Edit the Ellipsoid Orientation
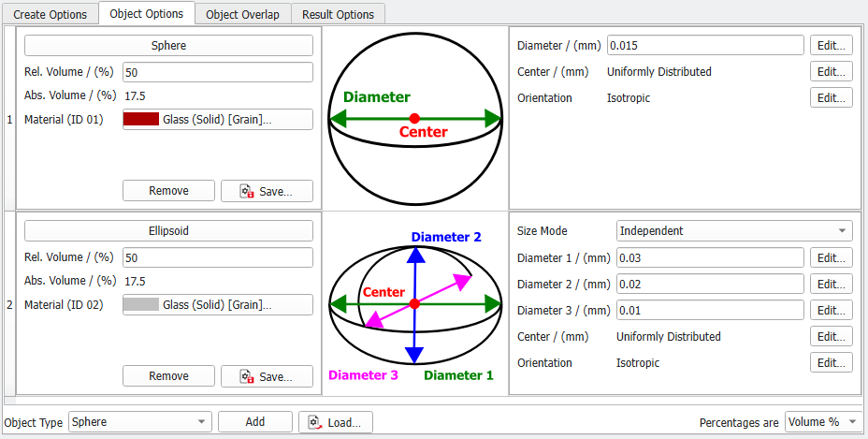Viewport: 868px width, 439px height. coord(832,362)
